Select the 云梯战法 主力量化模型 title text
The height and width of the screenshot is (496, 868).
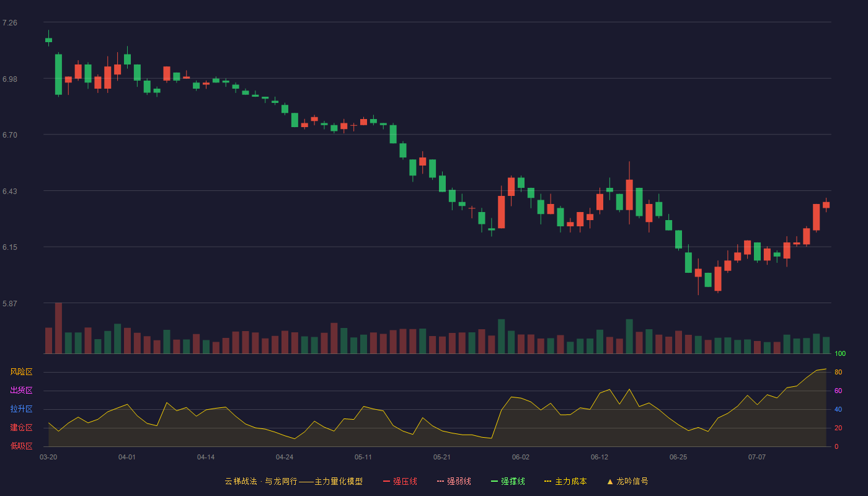[x=294, y=481]
